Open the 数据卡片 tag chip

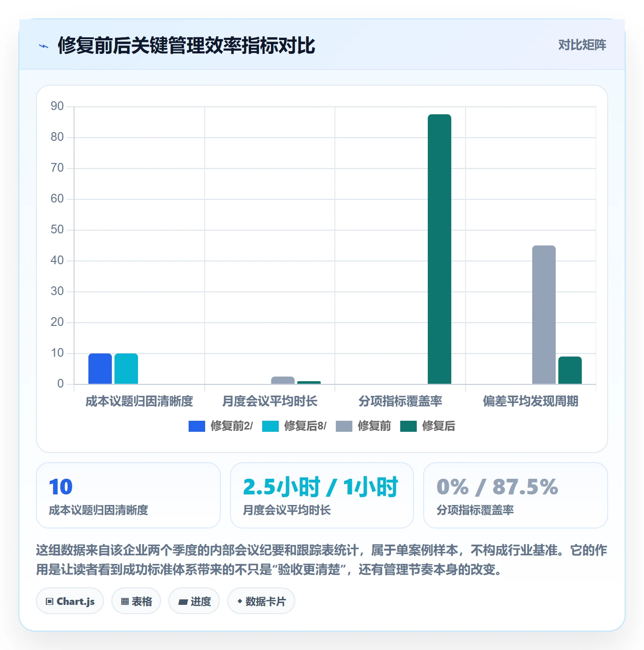tap(261, 601)
